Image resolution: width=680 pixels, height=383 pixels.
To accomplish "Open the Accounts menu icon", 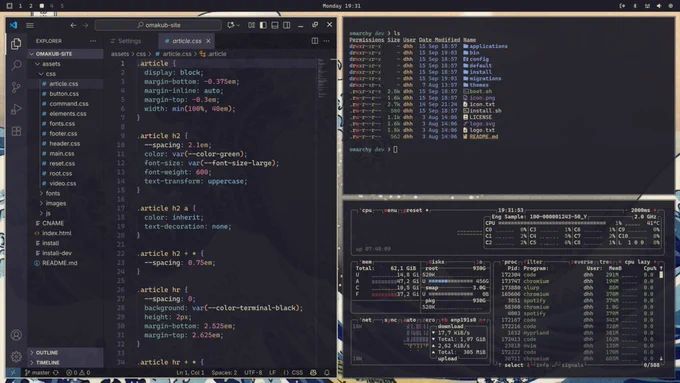I will point(16,335).
